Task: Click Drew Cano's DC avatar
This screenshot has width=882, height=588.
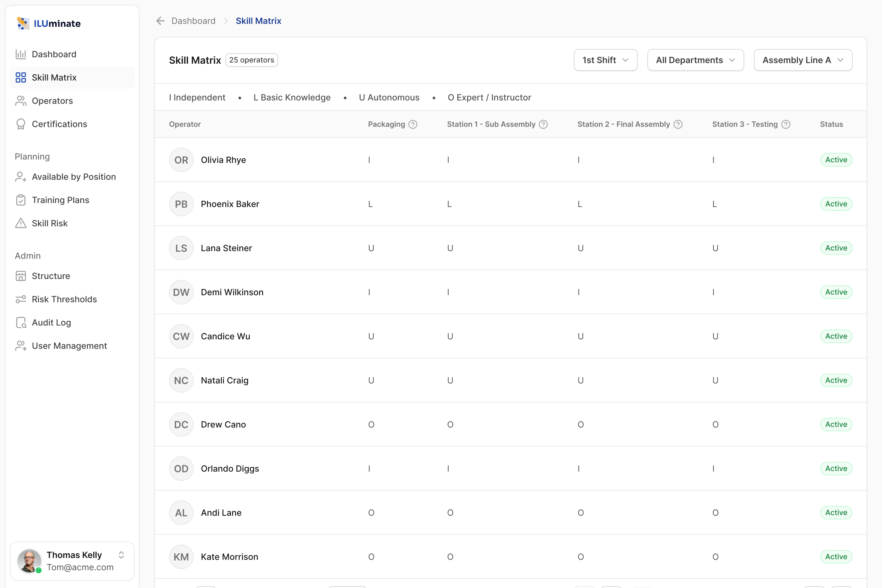Action: pyautogui.click(x=181, y=424)
